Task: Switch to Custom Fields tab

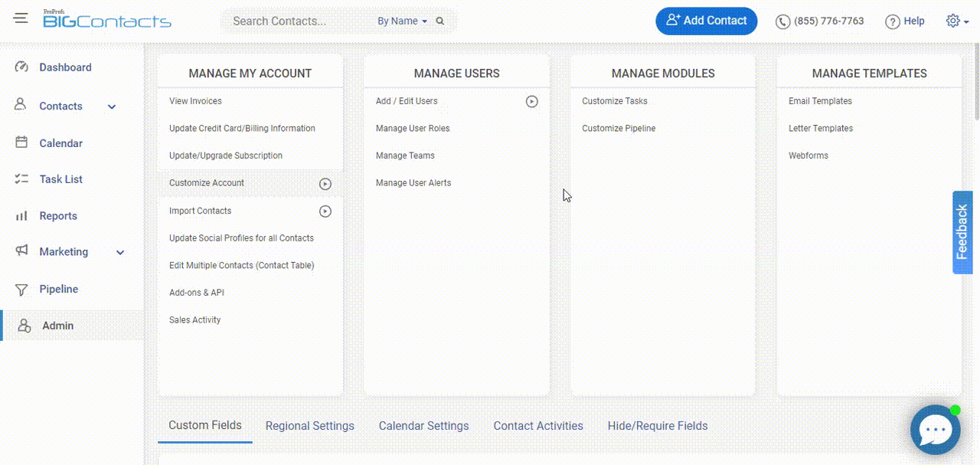Action: [205, 425]
